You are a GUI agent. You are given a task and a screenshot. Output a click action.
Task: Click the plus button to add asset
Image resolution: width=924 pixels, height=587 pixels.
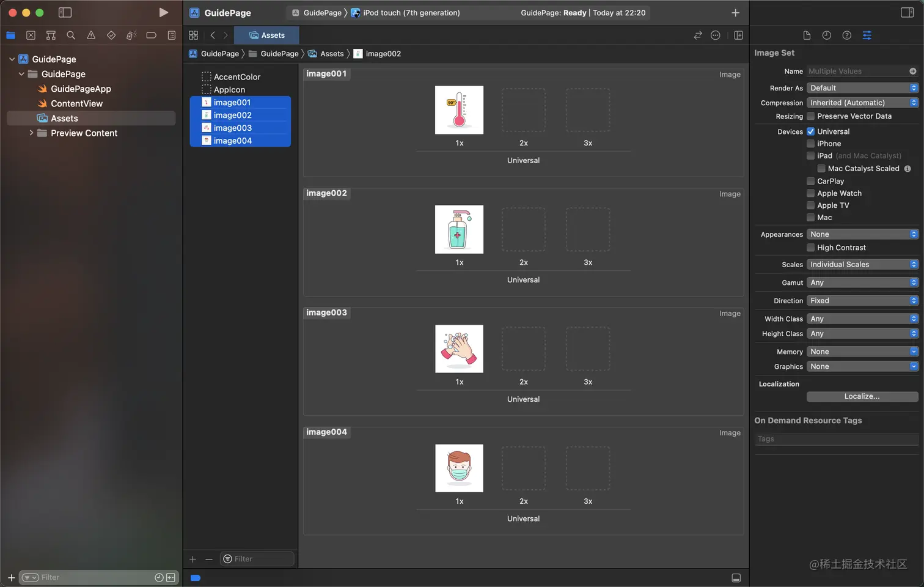(193, 559)
